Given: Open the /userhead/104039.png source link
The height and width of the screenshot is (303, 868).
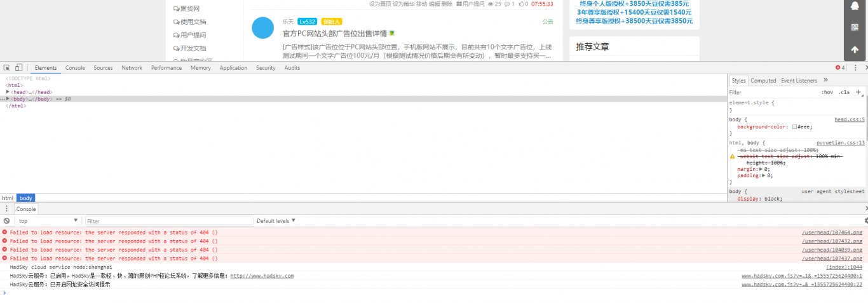Looking at the screenshot, I should pyautogui.click(x=832, y=250).
